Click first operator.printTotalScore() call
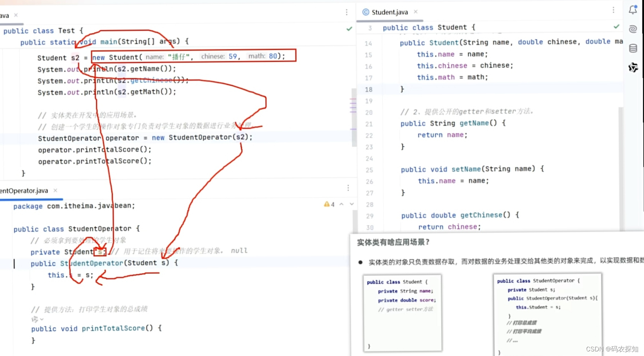 [95, 150]
